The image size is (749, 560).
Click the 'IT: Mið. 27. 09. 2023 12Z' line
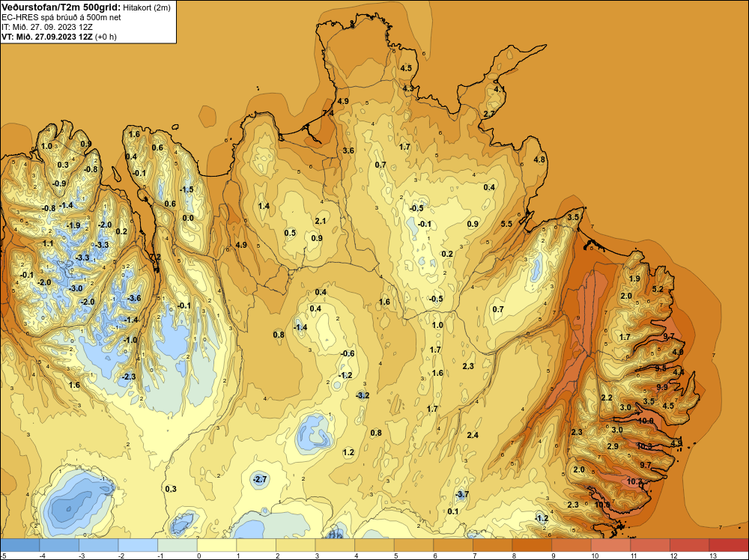(x=46, y=27)
